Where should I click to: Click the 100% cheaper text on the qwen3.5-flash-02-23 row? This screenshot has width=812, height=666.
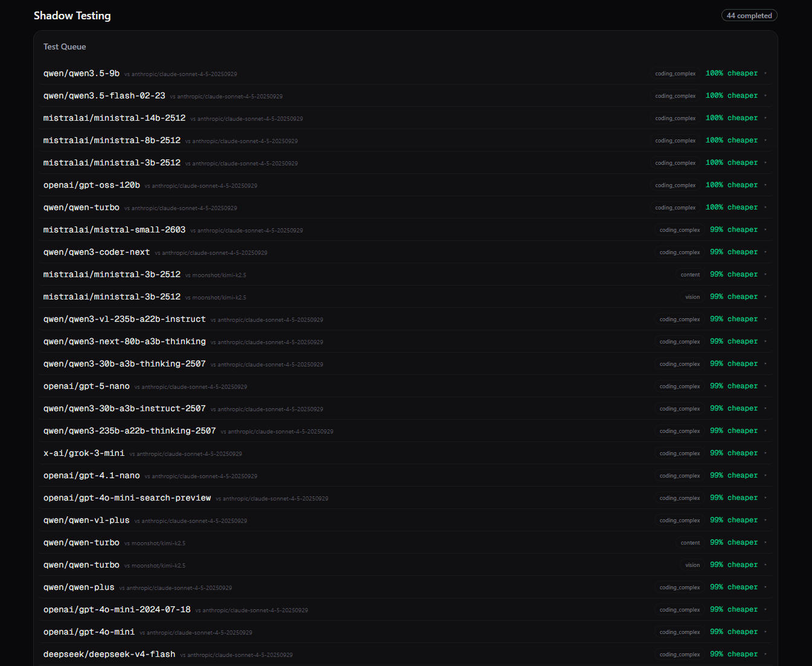tap(732, 95)
